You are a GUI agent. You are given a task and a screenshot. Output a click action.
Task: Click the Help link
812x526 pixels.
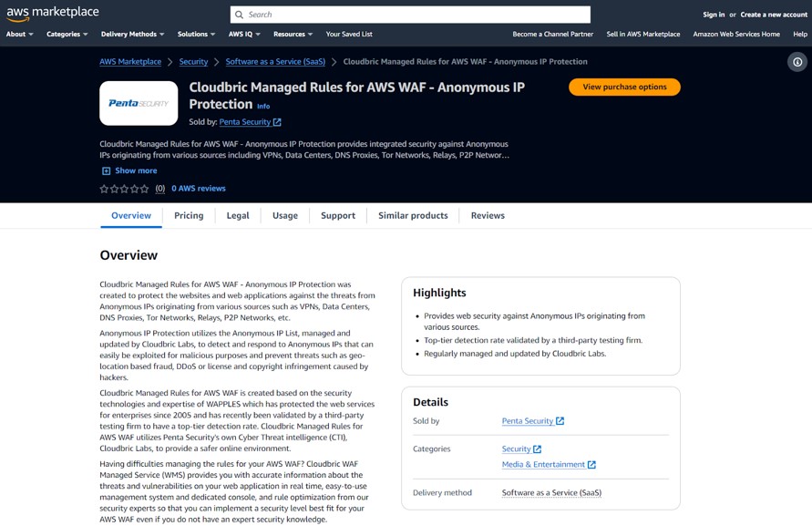pyautogui.click(x=800, y=35)
